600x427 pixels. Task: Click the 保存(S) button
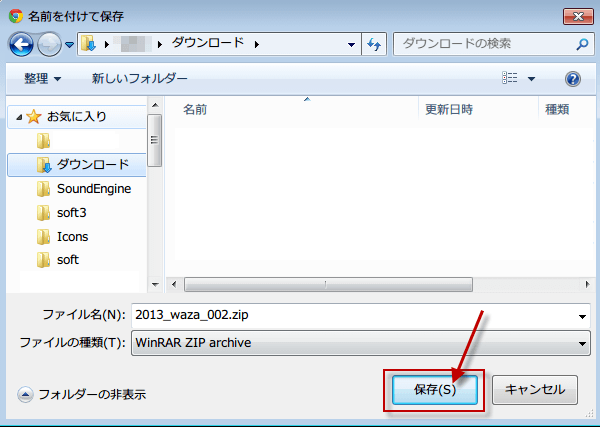click(435, 390)
